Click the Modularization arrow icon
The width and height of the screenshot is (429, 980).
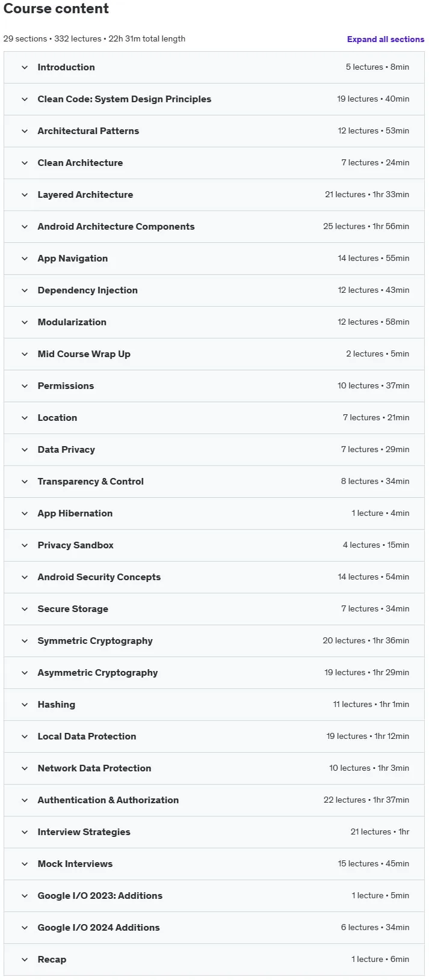click(x=25, y=322)
